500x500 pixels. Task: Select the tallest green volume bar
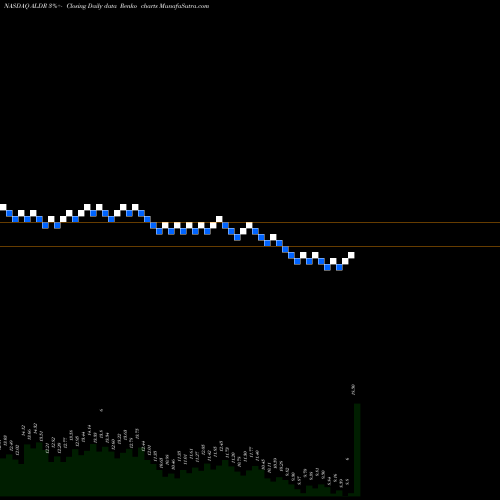click(357, 449)
